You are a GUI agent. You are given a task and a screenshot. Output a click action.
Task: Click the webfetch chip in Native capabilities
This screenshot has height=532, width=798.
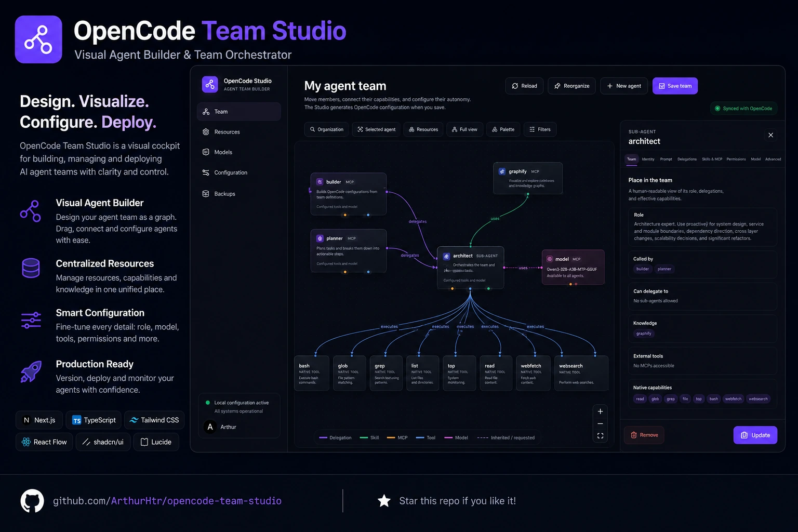point(733,399)
